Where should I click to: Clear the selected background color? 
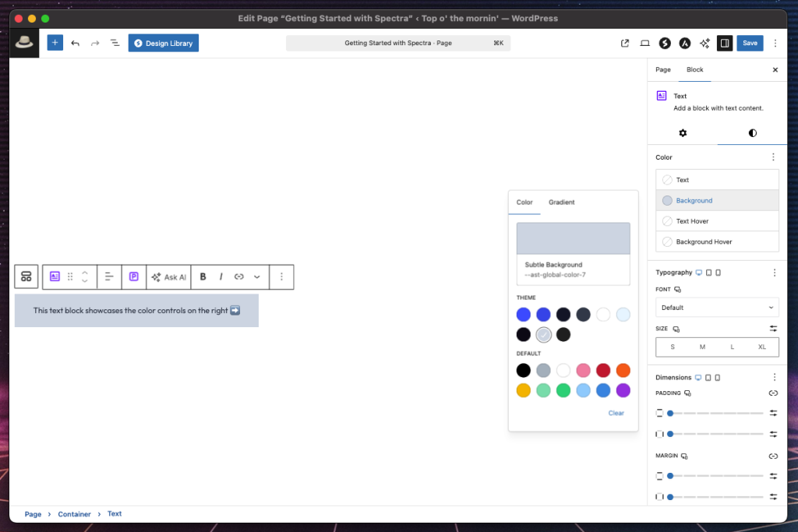616,413
